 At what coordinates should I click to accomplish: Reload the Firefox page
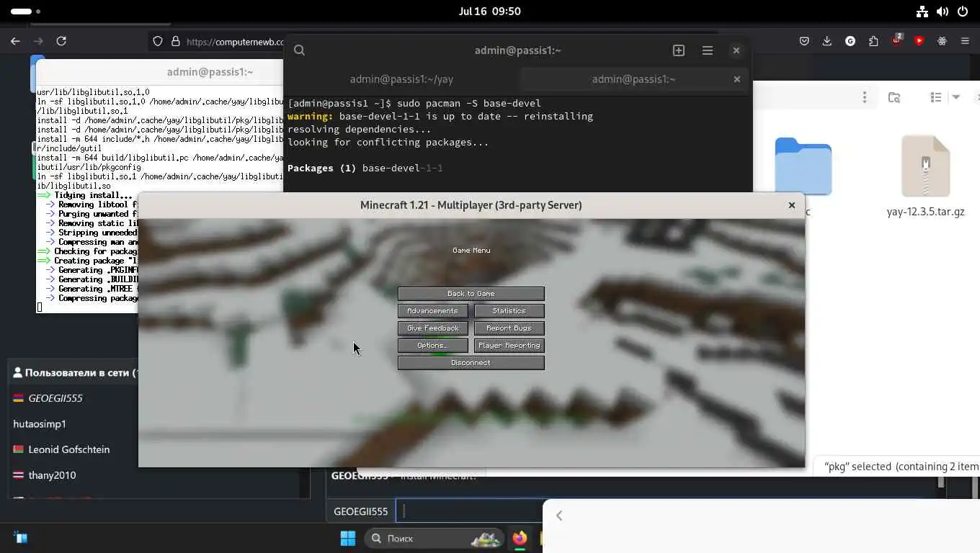(x=61, y=41)
